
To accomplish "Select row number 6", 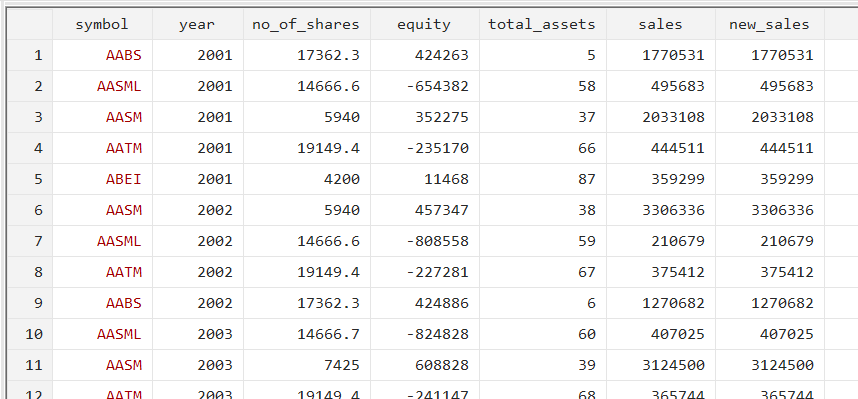I will tap(30, 210).
